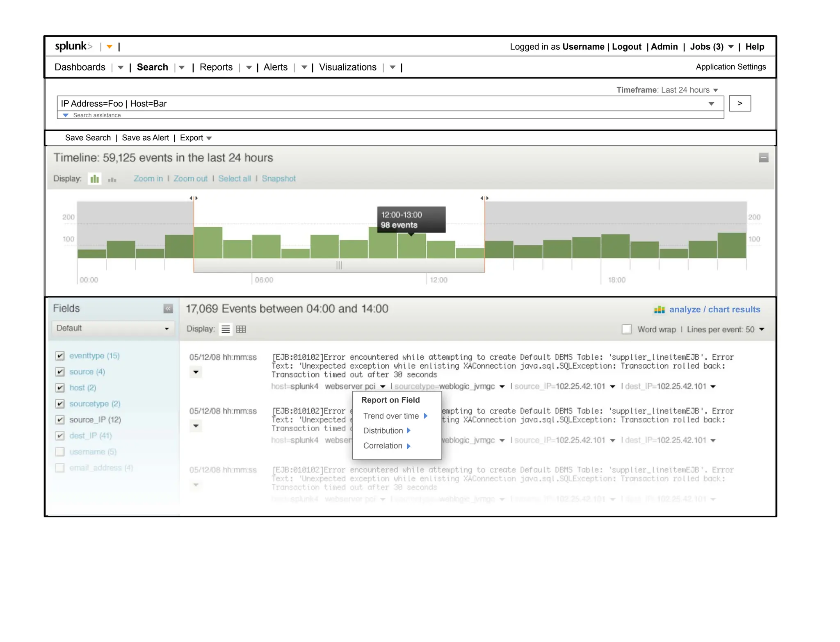Click the splunk logo
Viewport: 840px width, 642px height.
click(74, 46)
